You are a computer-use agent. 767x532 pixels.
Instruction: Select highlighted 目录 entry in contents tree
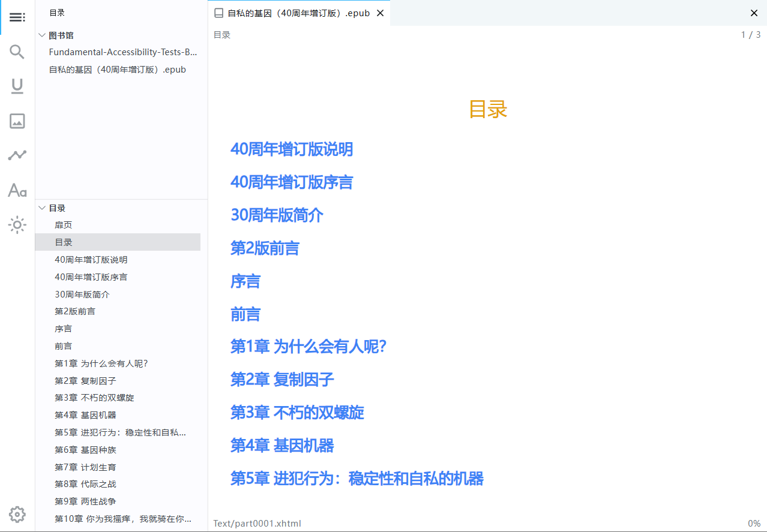118,242
